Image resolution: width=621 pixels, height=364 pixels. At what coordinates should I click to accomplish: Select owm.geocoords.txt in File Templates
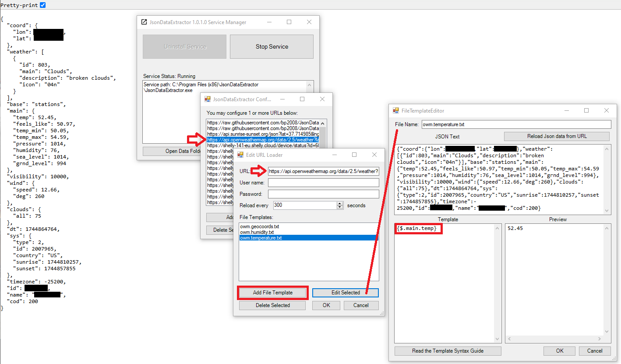pos(259,226)
